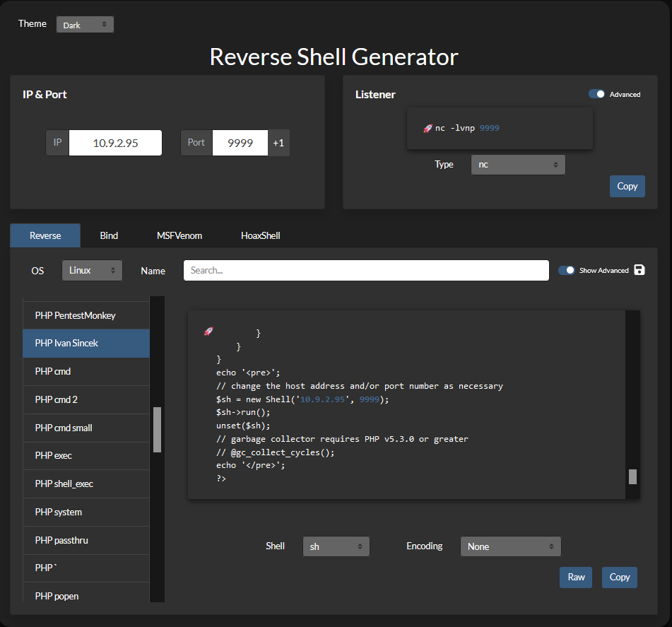The image size is (672, 627).
Task: Copy the listener command
Action: point(627,186)
